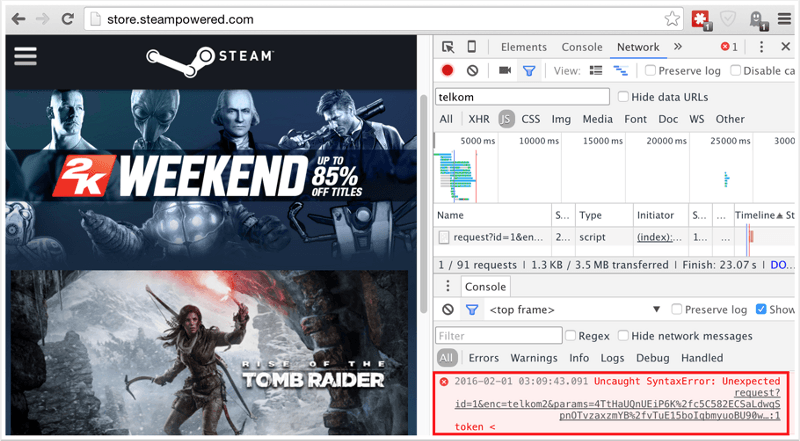The height and width of the screenshot is (441, 800).
Task: Click the red error count indicator
Action: 729,47
